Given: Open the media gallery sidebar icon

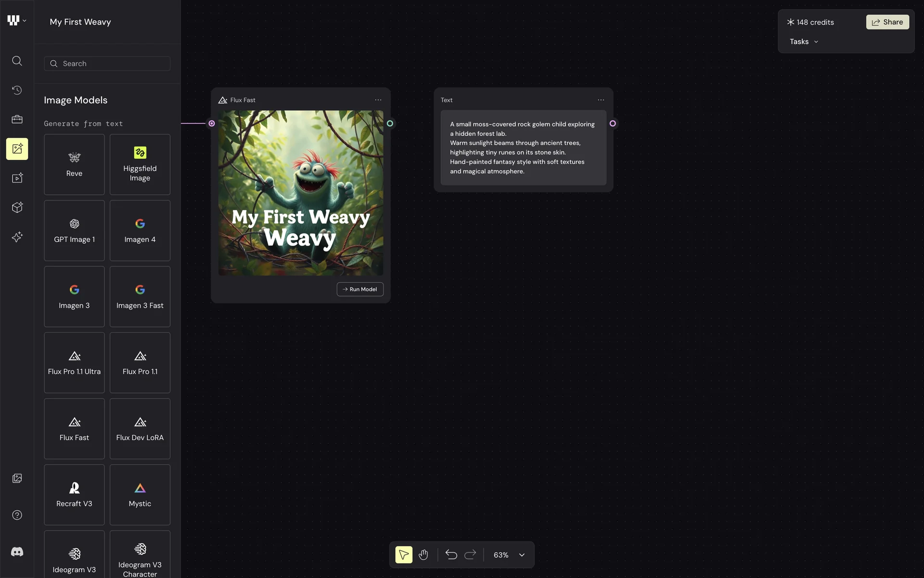Looking at the screenshot, I should point(17,478).
